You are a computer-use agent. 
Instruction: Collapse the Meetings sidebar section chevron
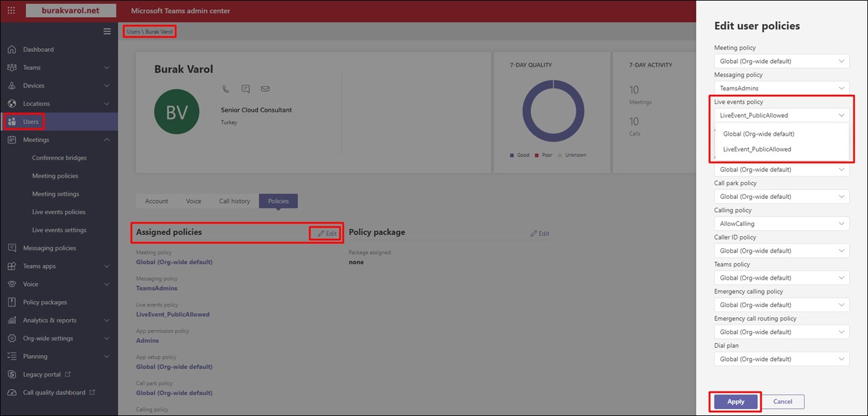coord(106,140)
